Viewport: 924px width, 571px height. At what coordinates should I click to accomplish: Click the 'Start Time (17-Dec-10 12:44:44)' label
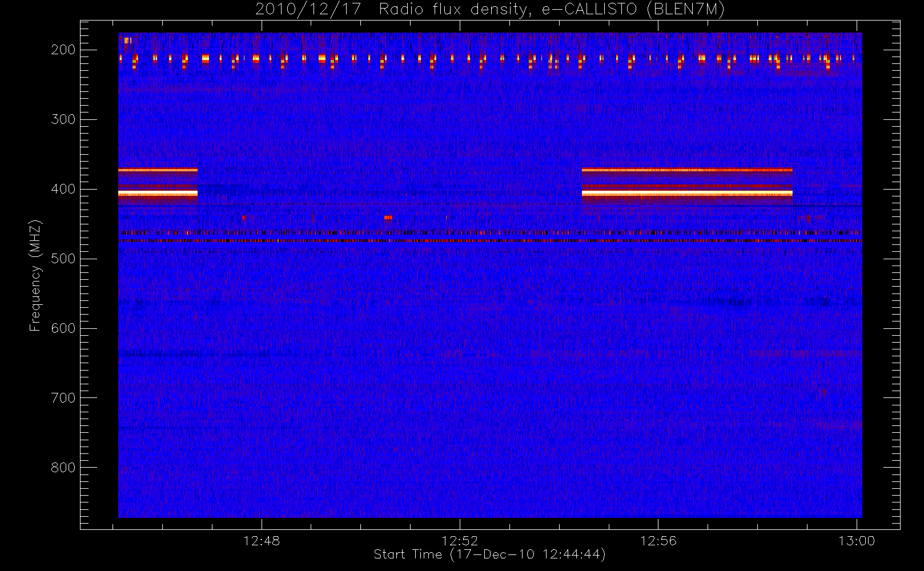(x=489, y=554)
